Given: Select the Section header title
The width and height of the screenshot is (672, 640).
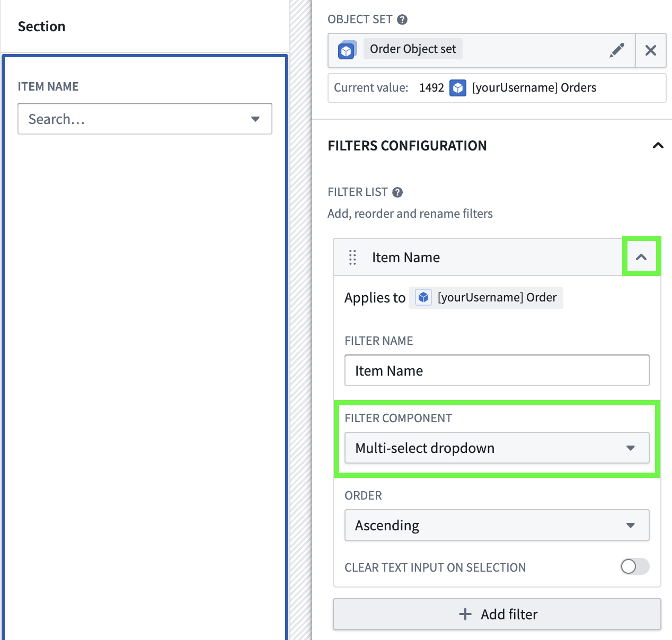Looking at the screenshot, I should click(x=42, y=26).
